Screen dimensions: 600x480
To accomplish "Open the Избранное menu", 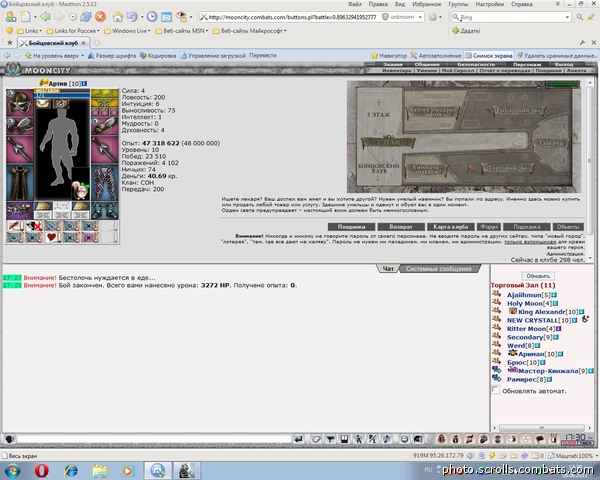I will click(427, 4).
